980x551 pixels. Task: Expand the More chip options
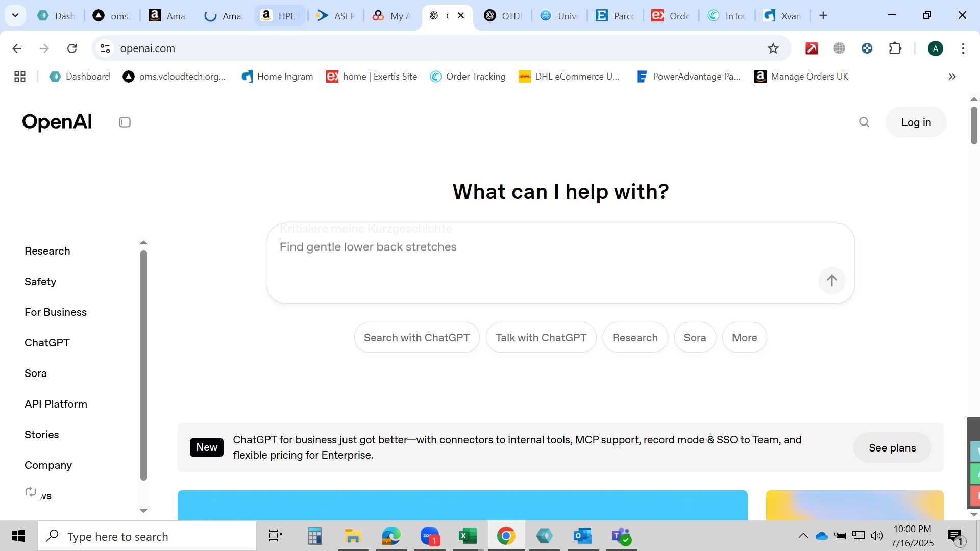[x=744, y=338]
